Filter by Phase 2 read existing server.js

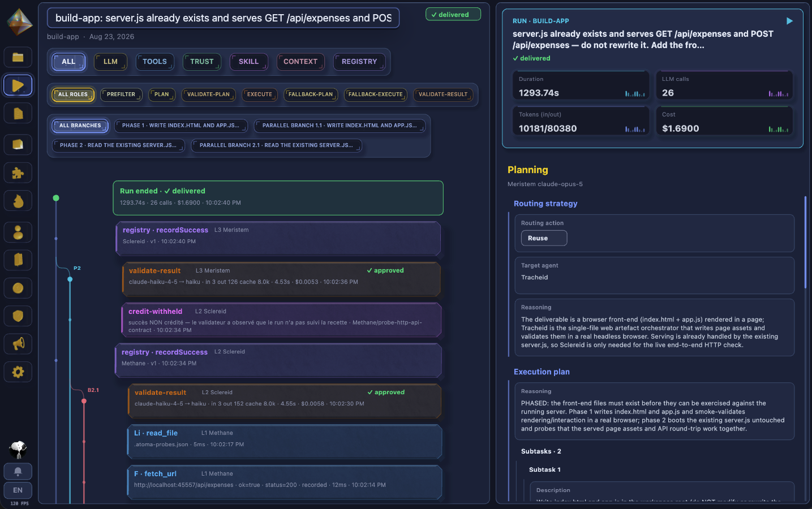[x=118, y=145]
